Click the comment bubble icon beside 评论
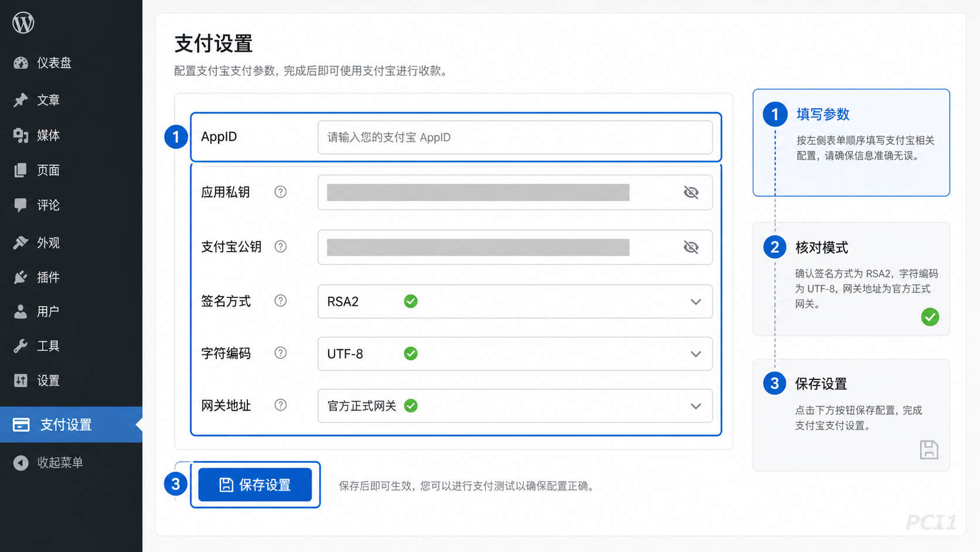980x552 pixels. pos(21,205)
